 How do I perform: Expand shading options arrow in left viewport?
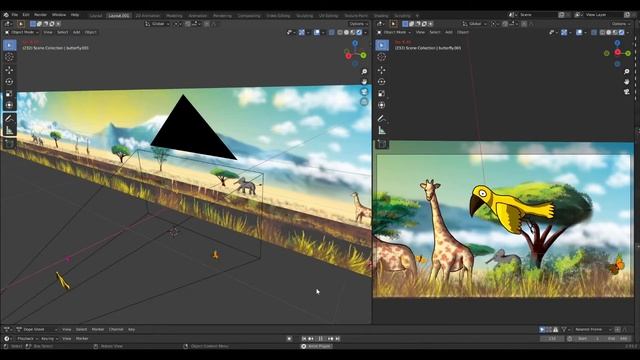tap(365, 32)
